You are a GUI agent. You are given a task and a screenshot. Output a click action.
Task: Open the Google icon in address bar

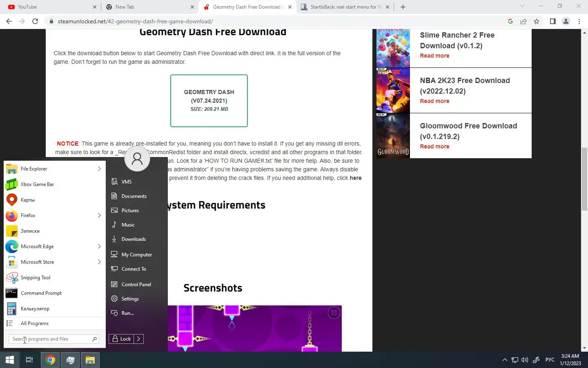point(510,21)
